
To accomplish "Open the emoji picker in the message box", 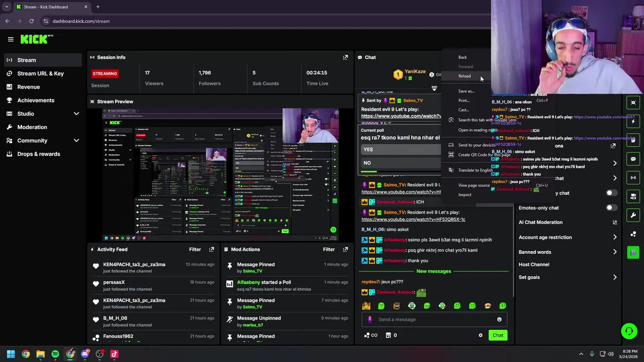I will pyautogui.click(x=499, y=319).
